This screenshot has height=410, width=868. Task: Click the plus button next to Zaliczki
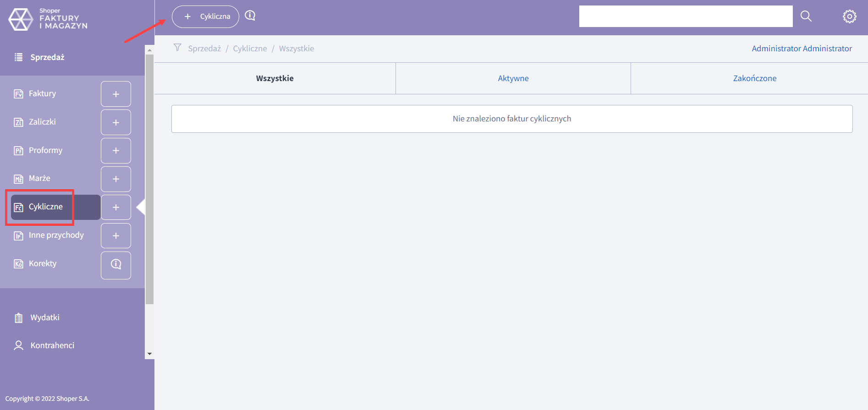pos(116,122)
